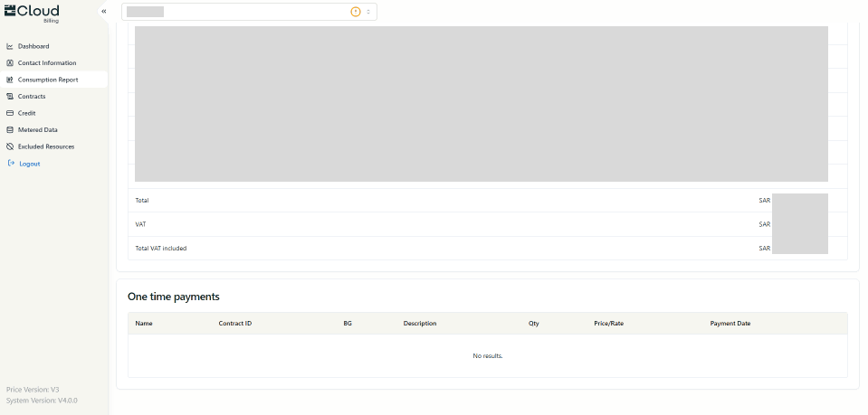
Task: Click the Price/Rate column header
Action: (608, 323)
